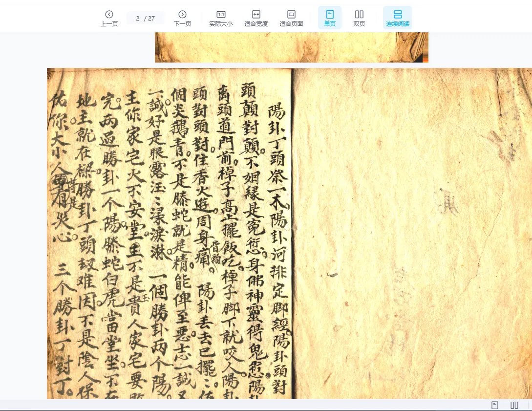Click the blank right-hand manuscript page
Image resolution: width=532 pixels, height=411 pixels.
tap(412, 233)
